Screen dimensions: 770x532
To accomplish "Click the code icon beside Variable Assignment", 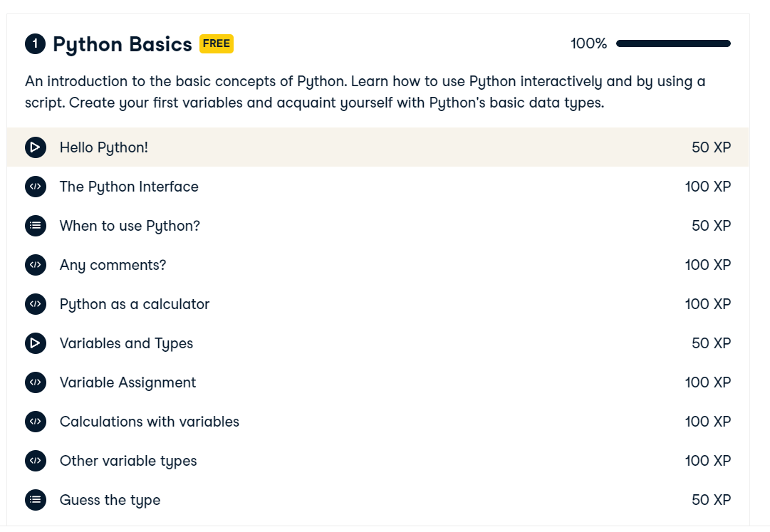I will point(36,382).
